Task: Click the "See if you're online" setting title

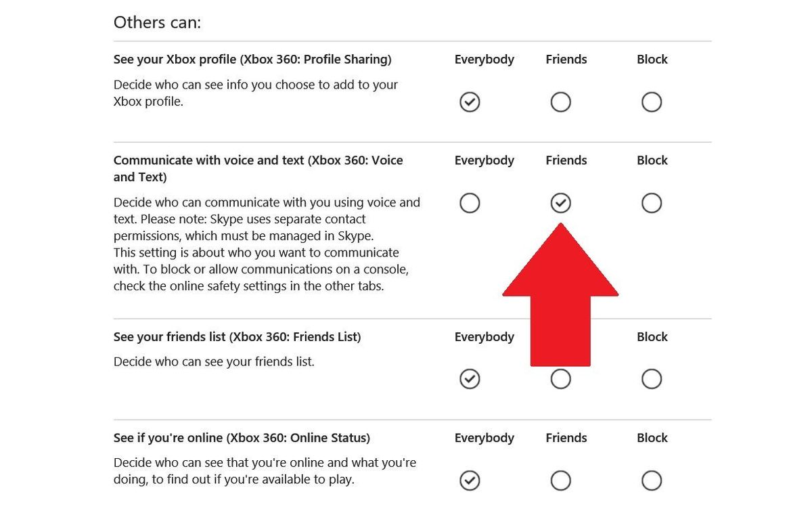Action: tap(242, 438)
